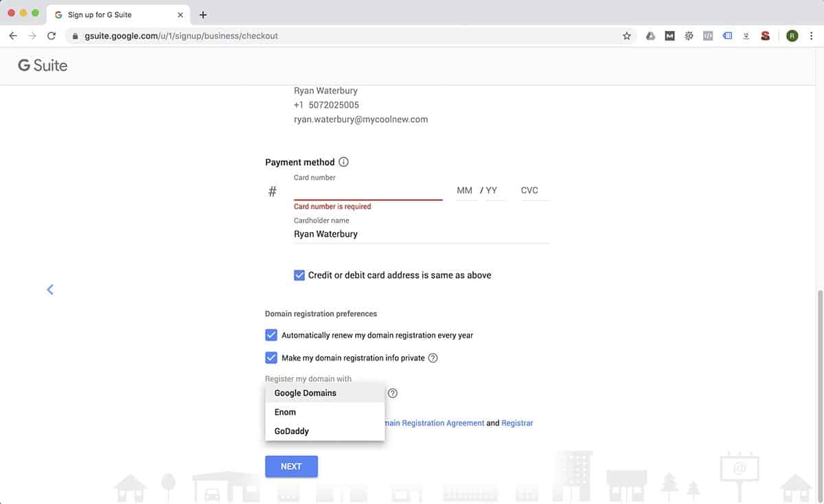Focus the MM expiry month field
Viewport: 824px width, 504px height.
pos(465,190)
